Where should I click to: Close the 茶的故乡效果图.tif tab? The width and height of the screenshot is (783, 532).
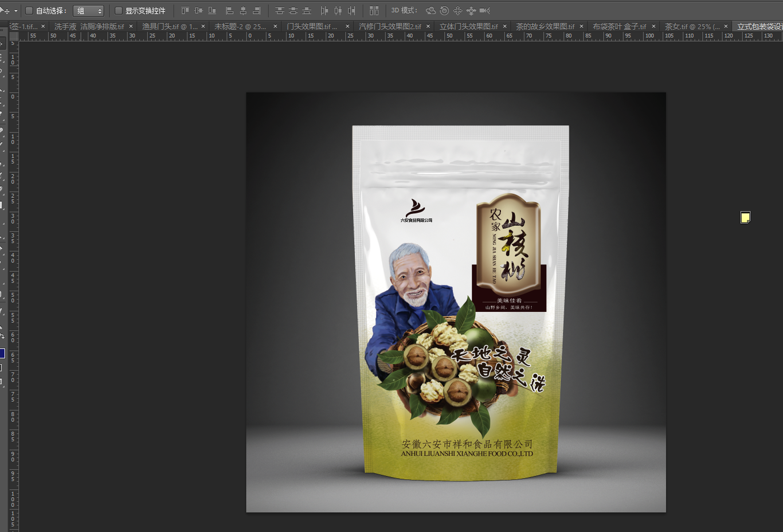[581, 26]
